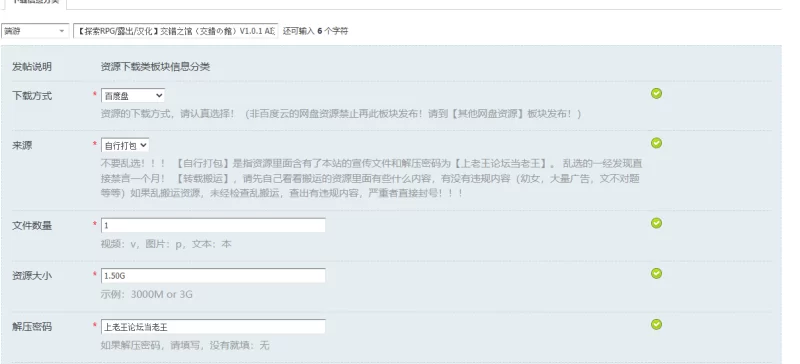Click the 资源的下载方式 hint text

pyautogui.click(x=341, y=113)
